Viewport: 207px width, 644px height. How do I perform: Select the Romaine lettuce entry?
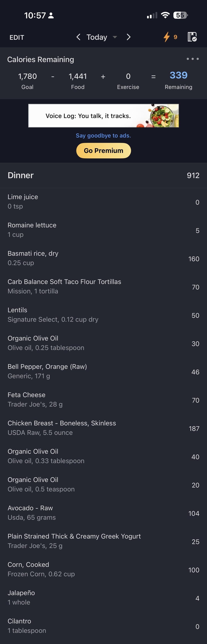tap(103, 230)
